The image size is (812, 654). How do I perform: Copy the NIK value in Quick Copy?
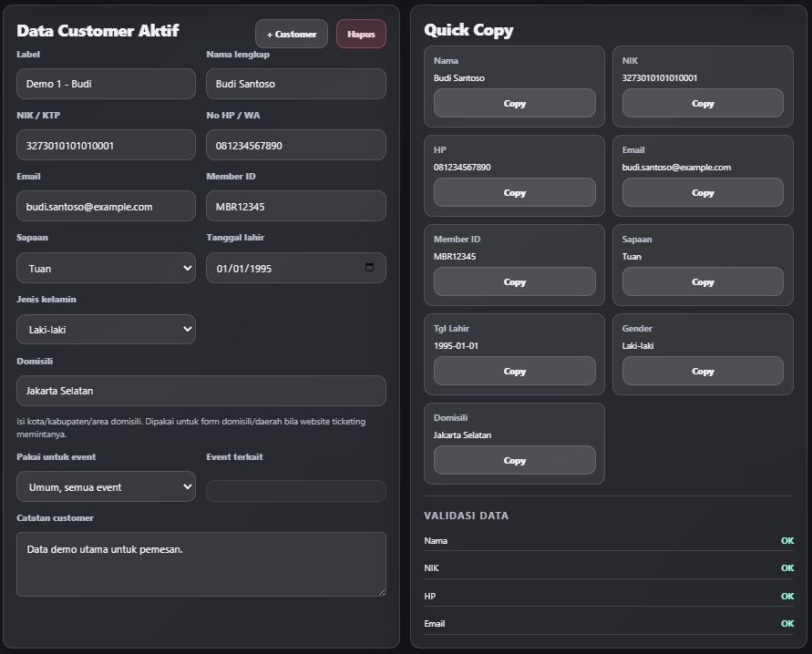point(703,103)
